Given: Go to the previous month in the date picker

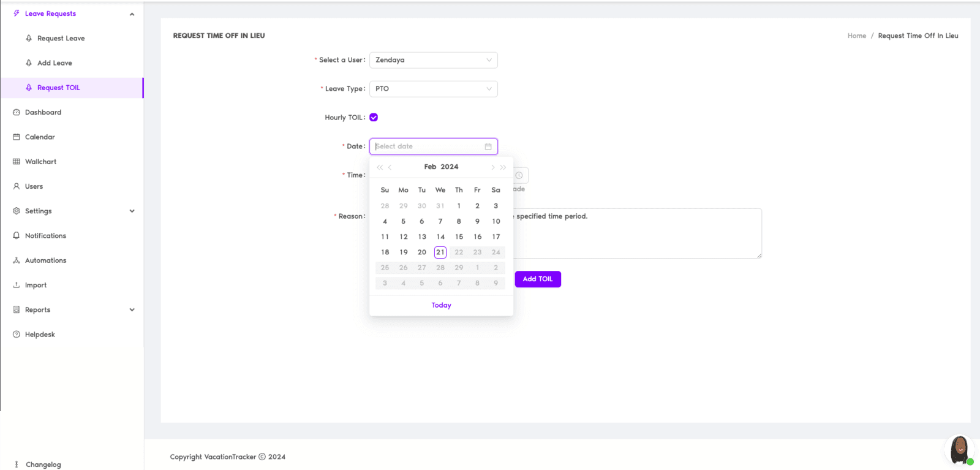Looking at the screenshot, I should coord(390,167).
